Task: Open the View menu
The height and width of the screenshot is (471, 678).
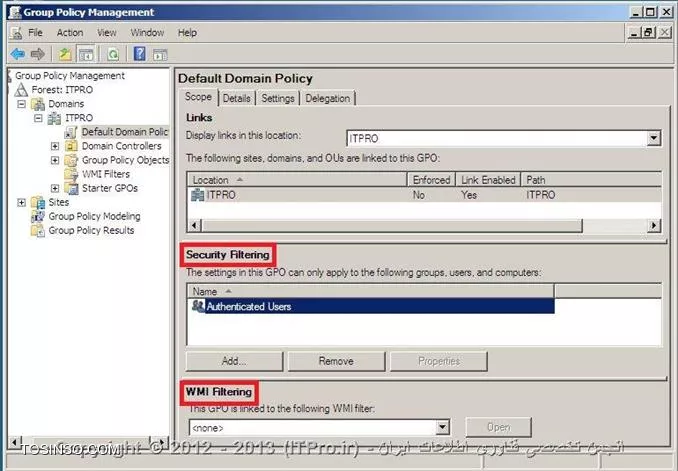Action: (x=106, y=33)
